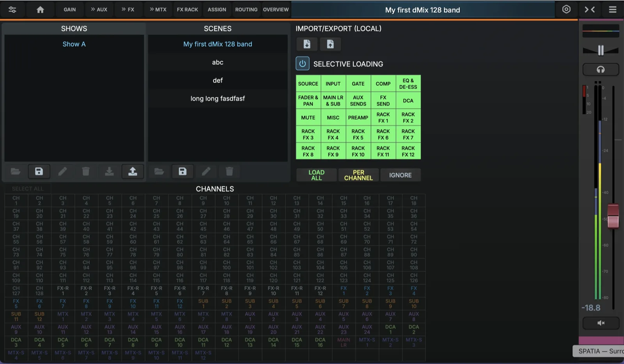Image resolution: width=624 pixels, height=364 pixels.
Task: Click the red master fader handle
Action: pyautogui.click(x=613, y=216)
